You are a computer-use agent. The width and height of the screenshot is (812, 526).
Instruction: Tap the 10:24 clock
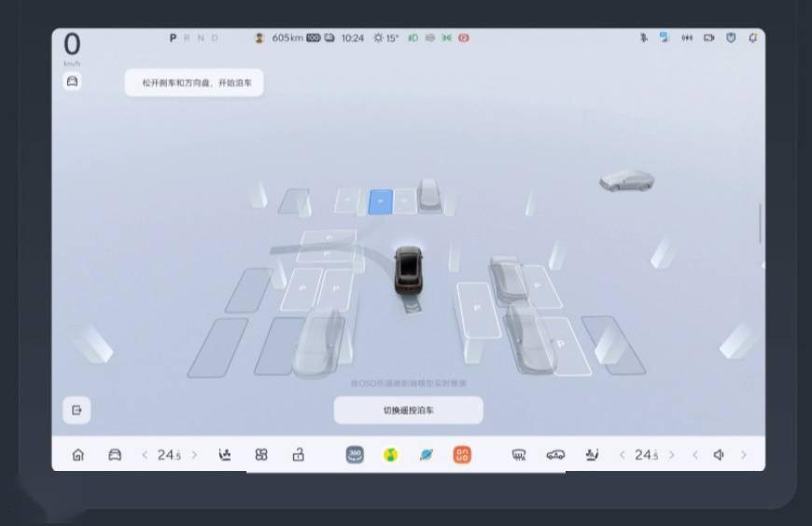click(353, 38)
